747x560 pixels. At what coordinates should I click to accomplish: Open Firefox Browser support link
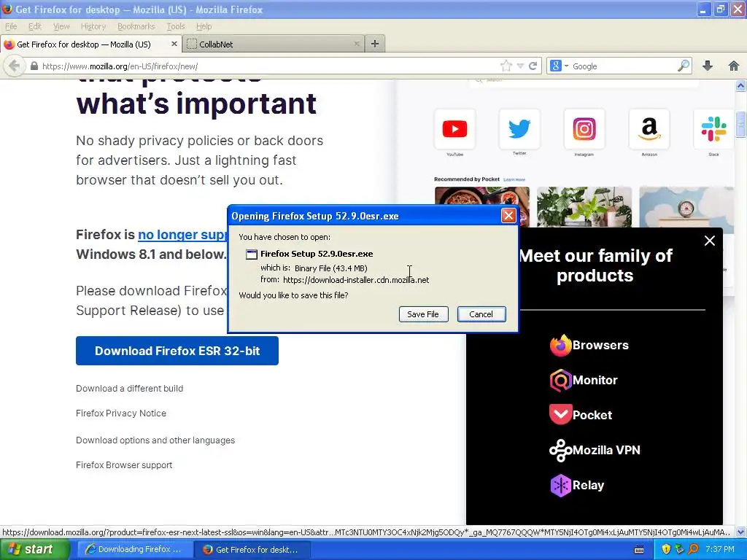124,464
